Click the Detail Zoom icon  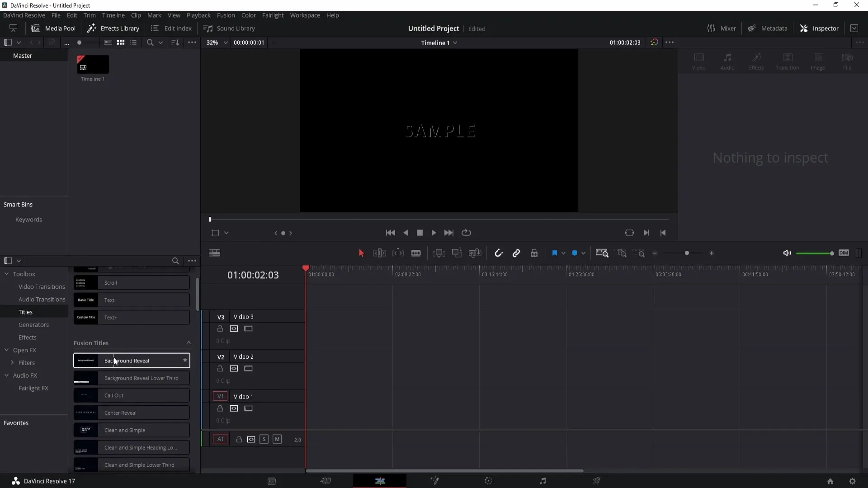(x=622, y=253)
